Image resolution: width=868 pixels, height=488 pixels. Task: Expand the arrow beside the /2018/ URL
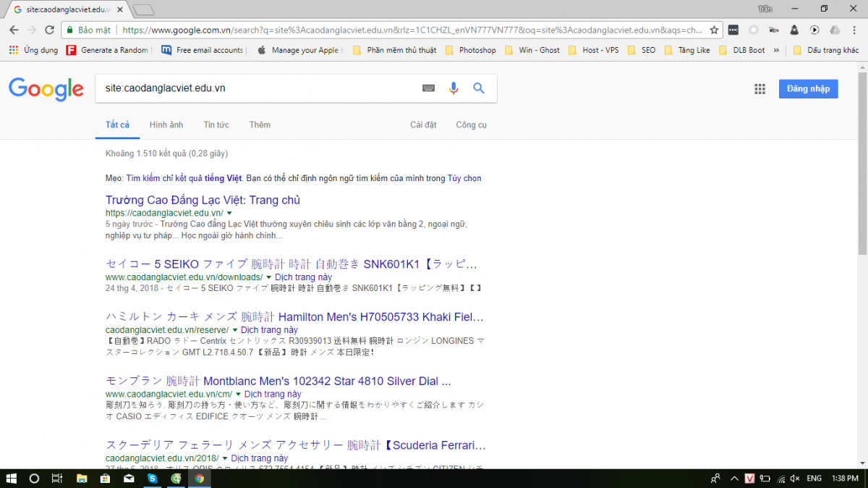click(225, 458)
